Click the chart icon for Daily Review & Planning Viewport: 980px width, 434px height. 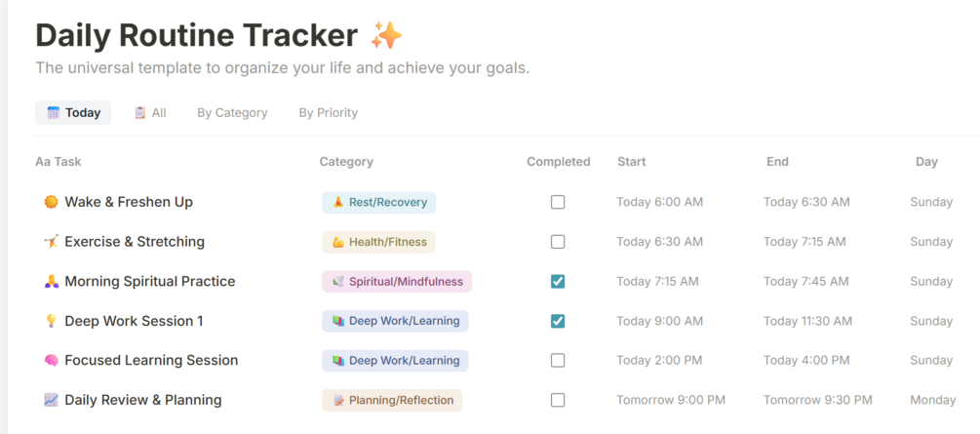(x=52, y=400)
